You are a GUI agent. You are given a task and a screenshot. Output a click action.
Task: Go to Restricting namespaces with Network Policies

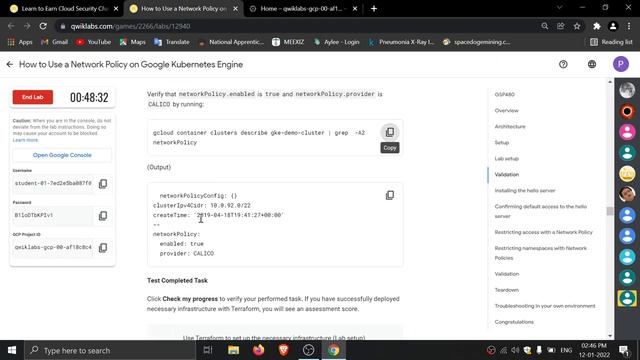(x=541, y=253)
